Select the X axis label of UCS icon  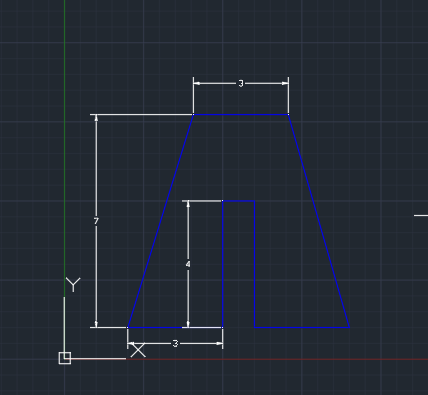[x=138, y=350]
